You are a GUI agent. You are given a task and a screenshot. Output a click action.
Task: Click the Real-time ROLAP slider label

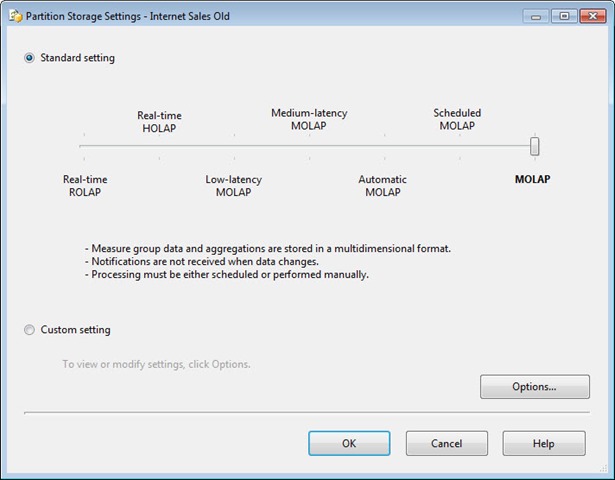85,186
